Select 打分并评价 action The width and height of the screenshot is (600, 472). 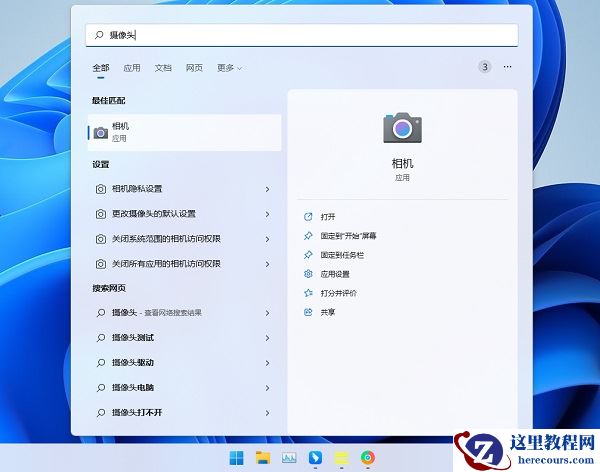coord(338,294)
